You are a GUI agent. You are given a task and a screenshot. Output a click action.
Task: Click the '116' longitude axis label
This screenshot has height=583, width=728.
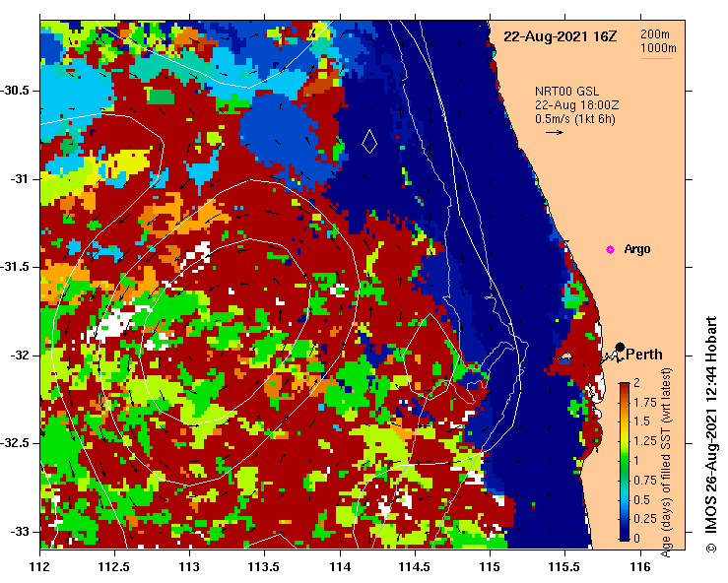click(640, 567)
